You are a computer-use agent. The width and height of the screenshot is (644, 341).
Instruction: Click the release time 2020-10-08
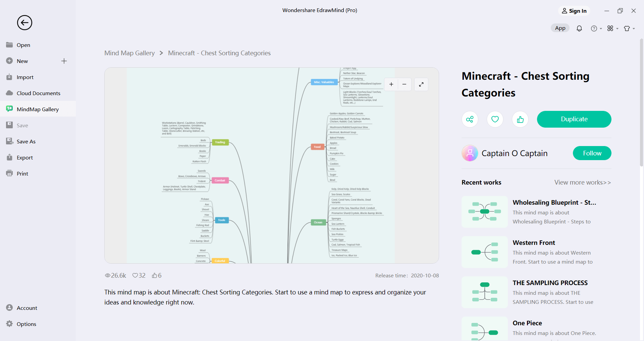point(407,276)
